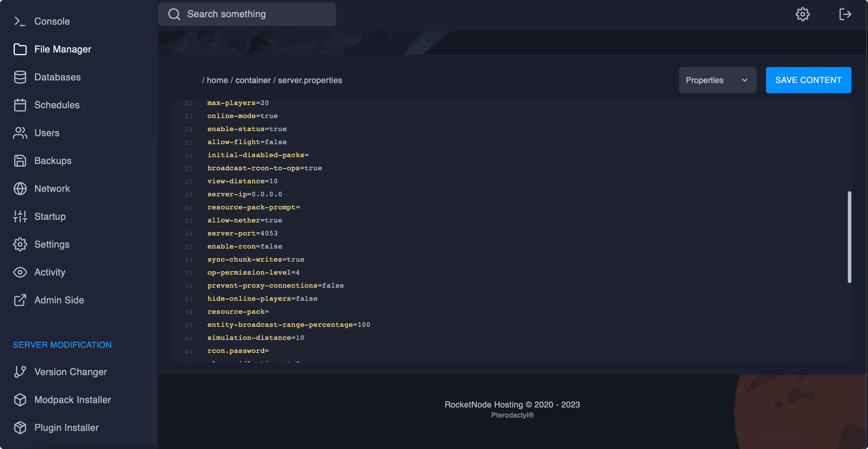Open the top-right gear settings icon
The width and height of the screenshot is (868, 449).
802,14
